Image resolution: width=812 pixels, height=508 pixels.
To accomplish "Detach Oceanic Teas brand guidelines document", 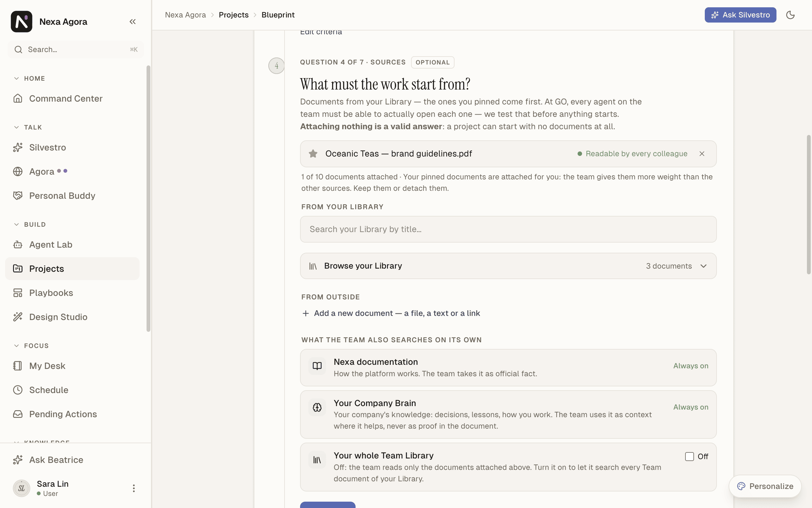I will click(x=702, y=154).
